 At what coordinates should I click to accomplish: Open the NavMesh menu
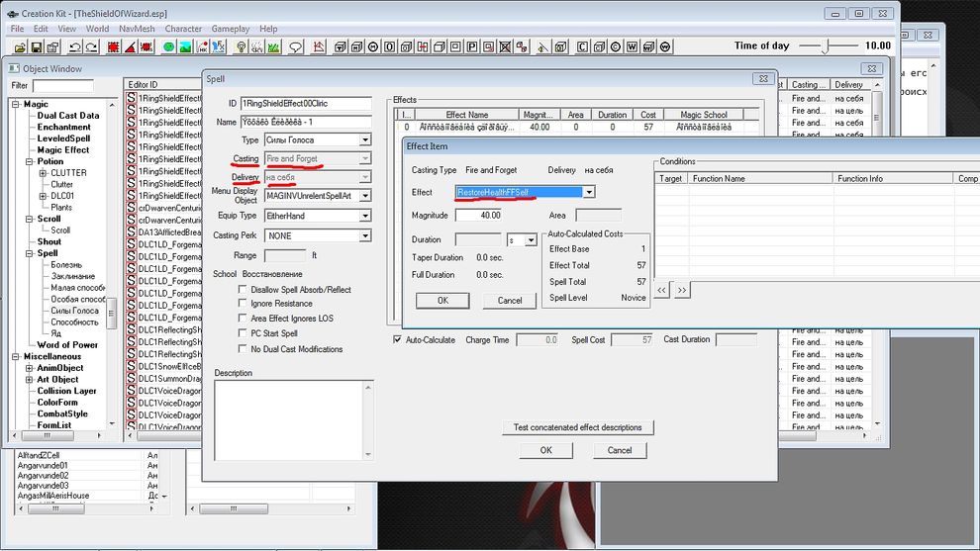(137, 29)
